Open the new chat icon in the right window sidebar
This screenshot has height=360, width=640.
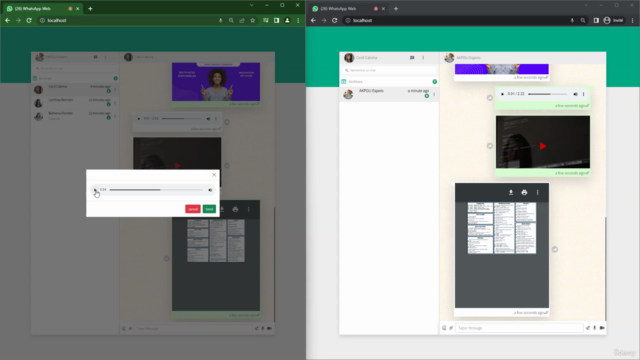412,58
